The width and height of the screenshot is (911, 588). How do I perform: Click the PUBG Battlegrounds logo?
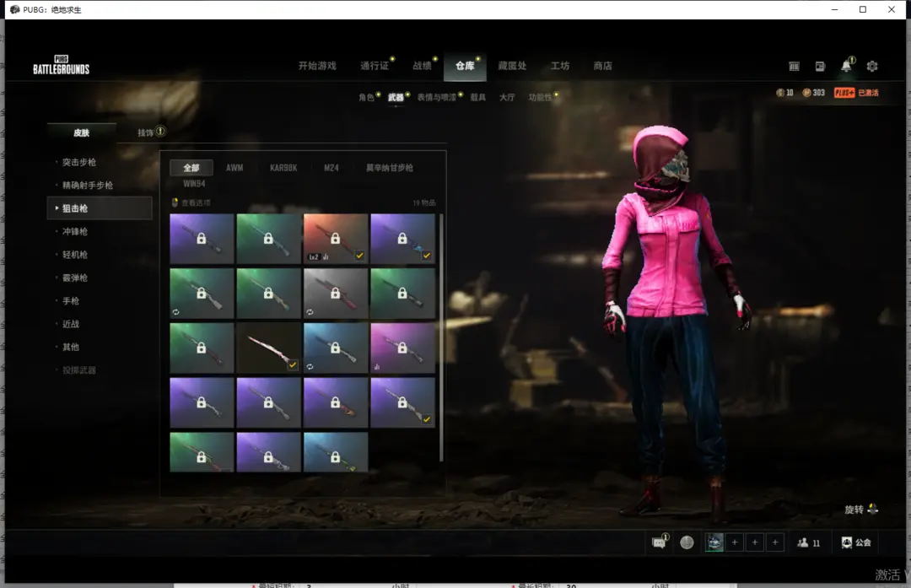(x=61, y=65)
